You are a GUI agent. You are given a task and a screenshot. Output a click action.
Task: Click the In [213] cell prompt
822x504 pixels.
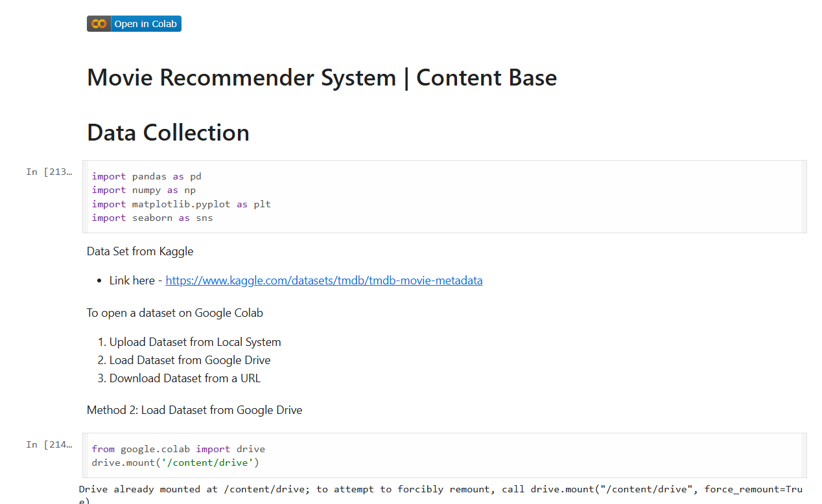click(x=49, y=172)
